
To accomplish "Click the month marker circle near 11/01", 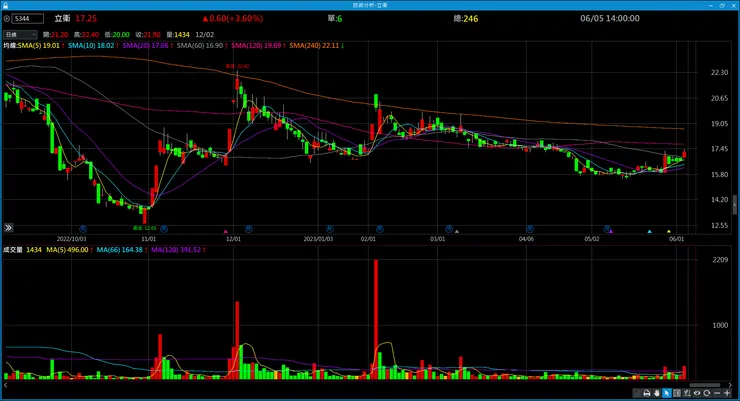I will [x=164, y=229].
